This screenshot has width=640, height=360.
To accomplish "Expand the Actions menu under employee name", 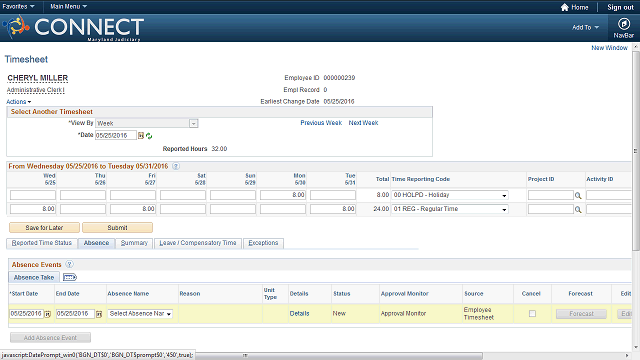I will point(18,102).
